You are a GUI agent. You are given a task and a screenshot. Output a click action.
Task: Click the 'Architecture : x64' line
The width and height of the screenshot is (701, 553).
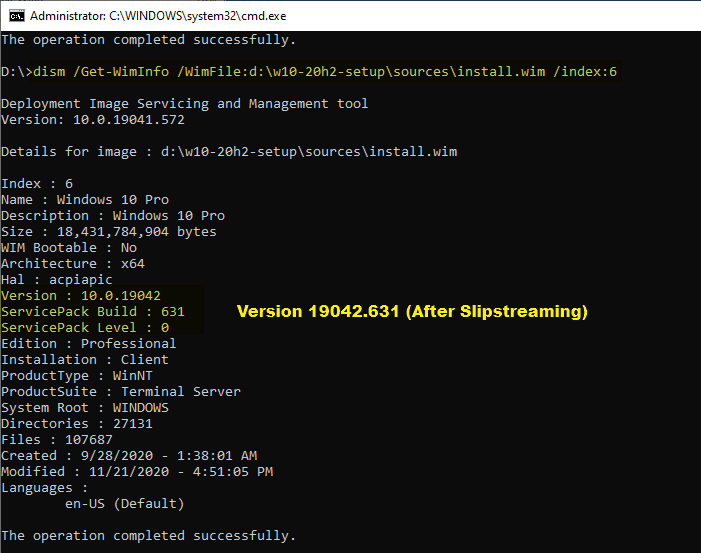73,264
